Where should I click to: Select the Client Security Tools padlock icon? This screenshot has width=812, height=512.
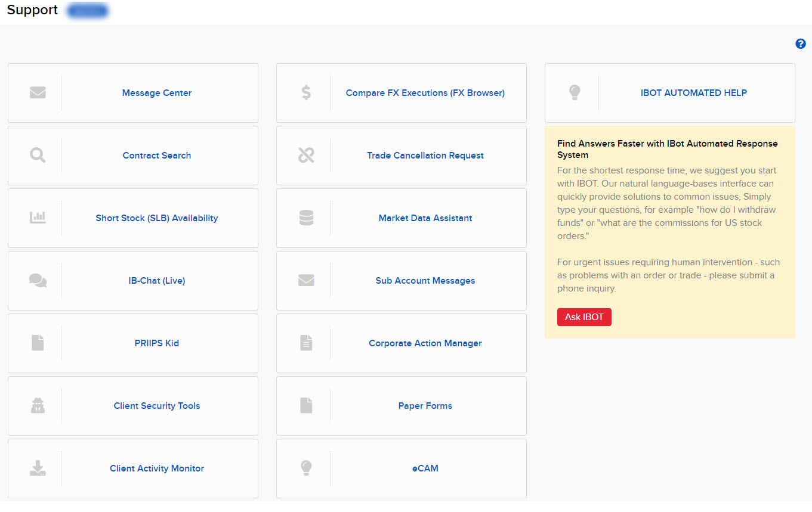[38, 405]
